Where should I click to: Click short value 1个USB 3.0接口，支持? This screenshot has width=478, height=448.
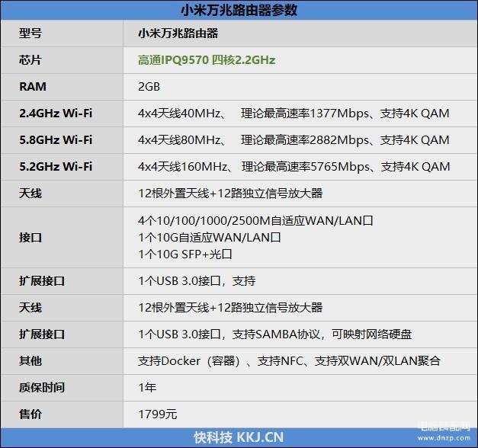pyautogui.click(x=197, y=281)
